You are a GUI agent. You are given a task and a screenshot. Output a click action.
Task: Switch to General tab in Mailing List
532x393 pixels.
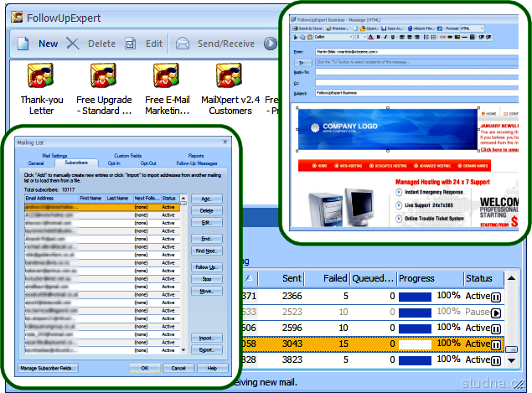(36, 163)
